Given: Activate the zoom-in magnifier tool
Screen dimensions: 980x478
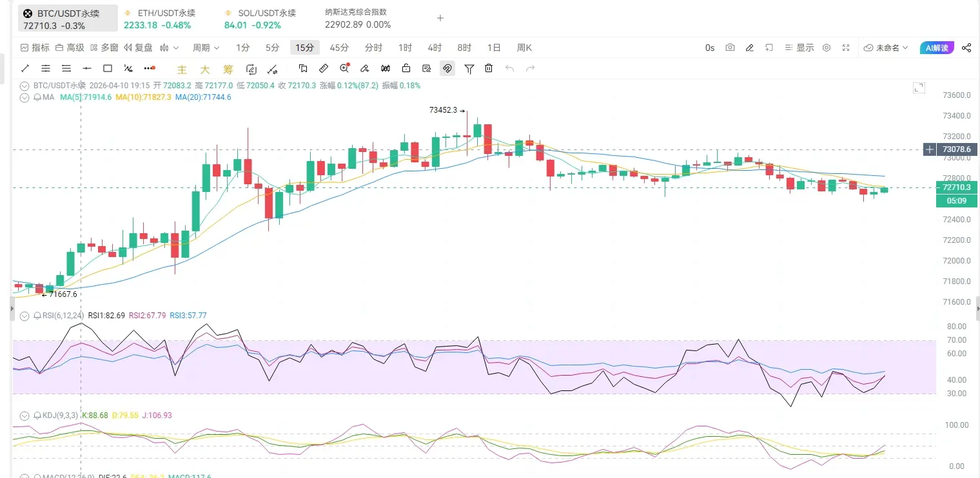Looking at the screenshot, I should [344, 68].
